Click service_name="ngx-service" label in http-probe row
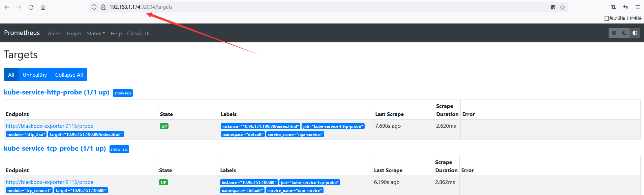This screenshot has width=644, height=195. (295, 134)
